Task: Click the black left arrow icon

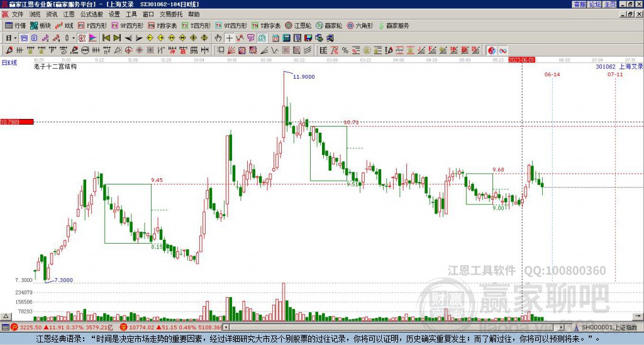Action: tap(128, 38)
